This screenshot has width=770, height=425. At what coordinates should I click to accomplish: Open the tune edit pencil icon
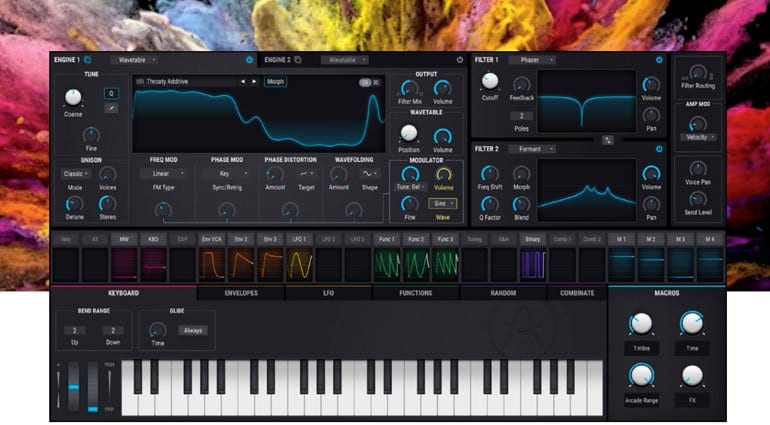pyautogui.click(x=111, y=108)
